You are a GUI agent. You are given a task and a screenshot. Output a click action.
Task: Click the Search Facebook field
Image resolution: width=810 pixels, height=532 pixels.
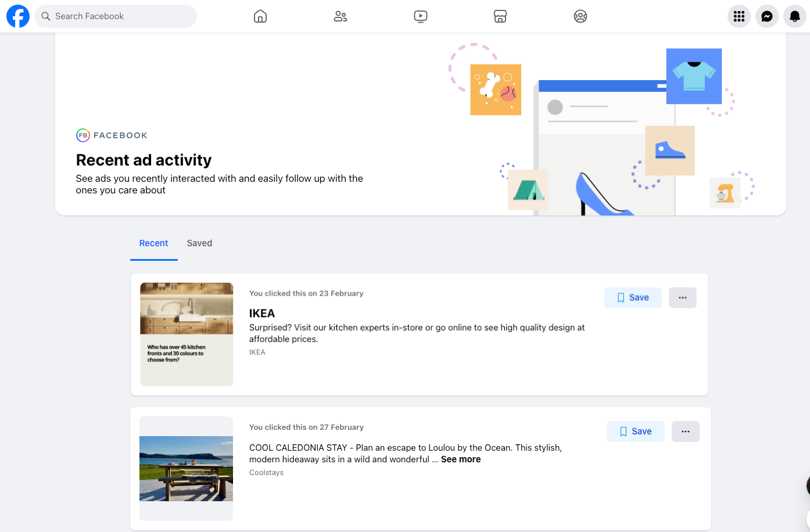point(116,16)
